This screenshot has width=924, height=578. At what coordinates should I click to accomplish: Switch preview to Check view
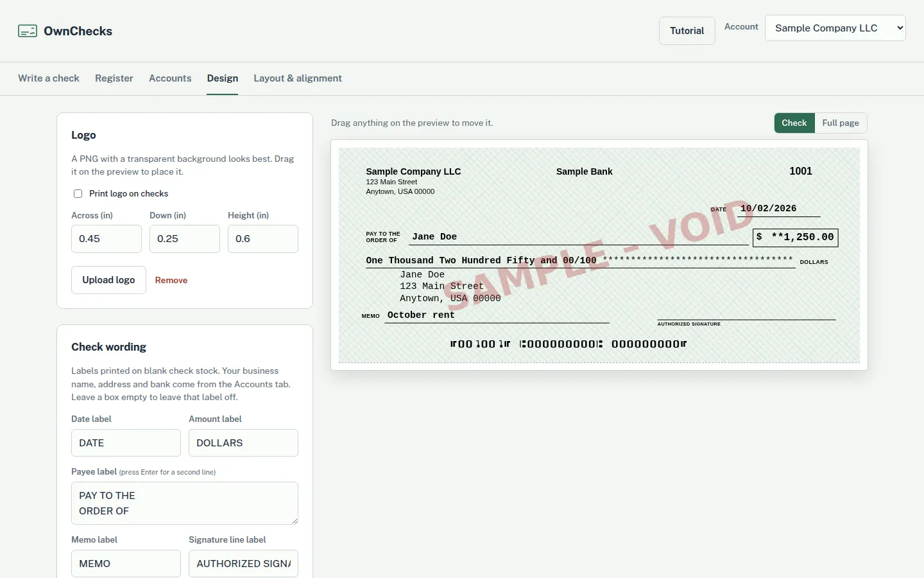coord(794,123)
